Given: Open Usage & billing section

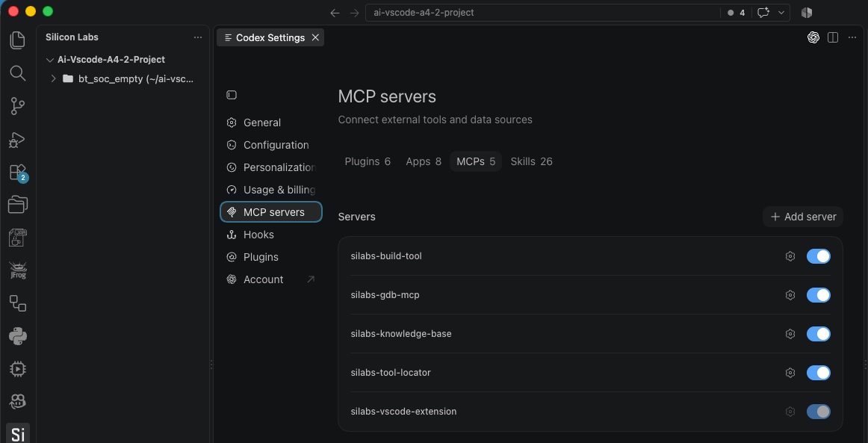Looking at the screenshot, I should (271, 190).
